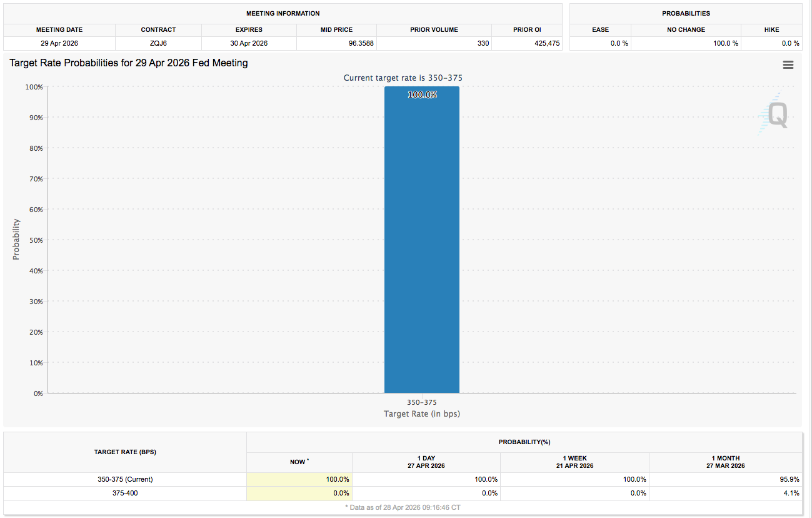Click the 1 DAY value for the 350-375 row
This screenshot has width=812, height=518.
pyautogui.click(x=486, y=480)
